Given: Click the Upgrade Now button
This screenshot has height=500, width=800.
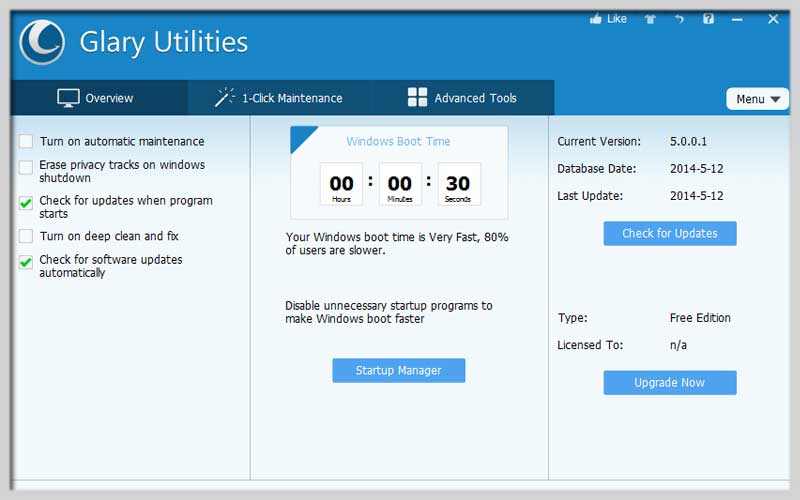Looking at the screenshot, I should pyautogui.click(x=670, y=383).
